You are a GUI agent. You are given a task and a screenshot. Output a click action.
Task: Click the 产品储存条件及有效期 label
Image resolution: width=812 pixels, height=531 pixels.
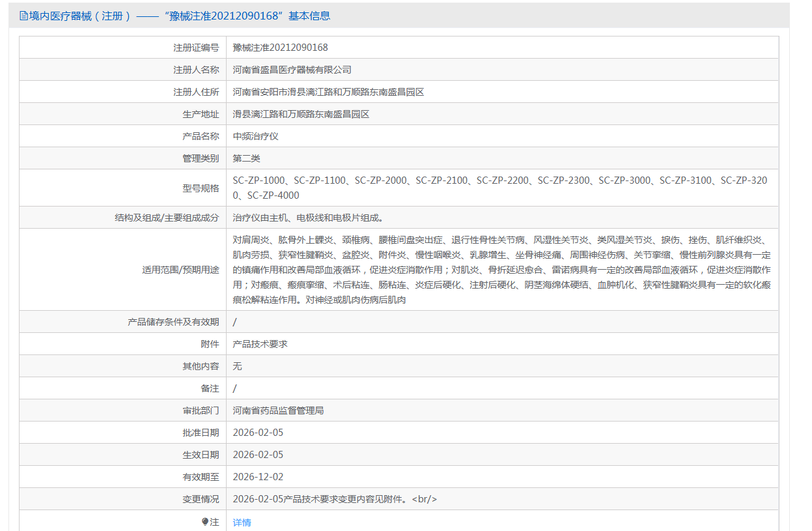point(173,322)
